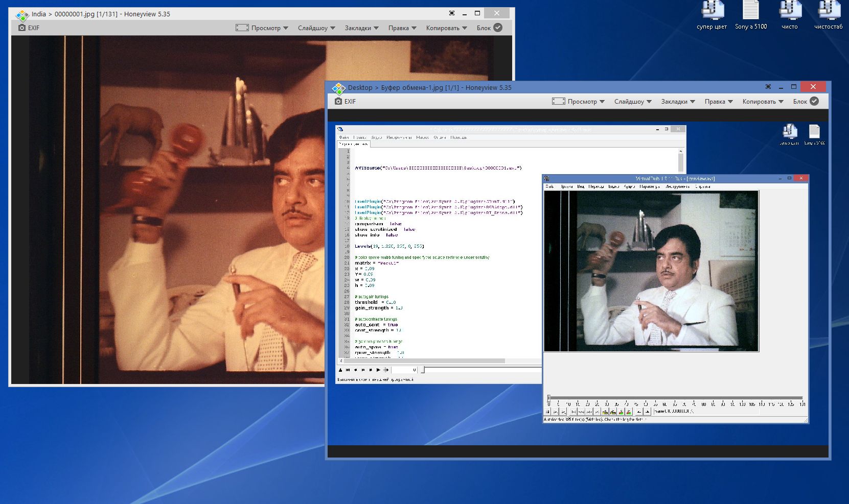The height and width of the screenshot is (504, 849).
Task: Select the Sony a 5100 desktop file
Action: click(751, 15)
